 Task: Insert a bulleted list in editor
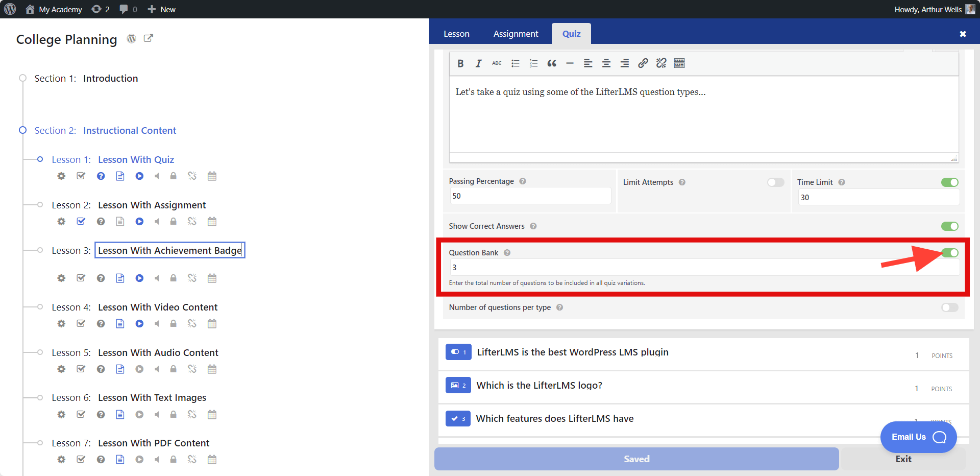tap(516, 63)
